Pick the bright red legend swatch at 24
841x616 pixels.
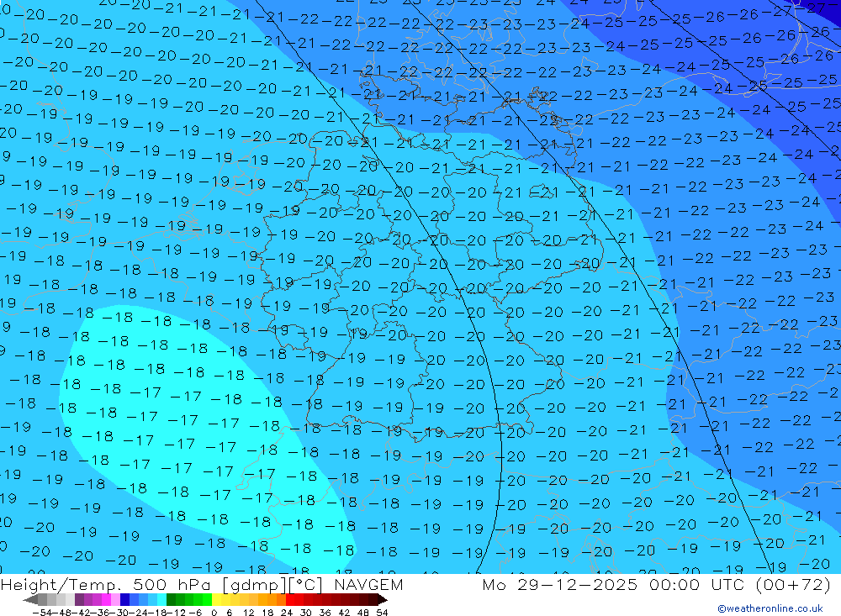[x=290, y=599]
